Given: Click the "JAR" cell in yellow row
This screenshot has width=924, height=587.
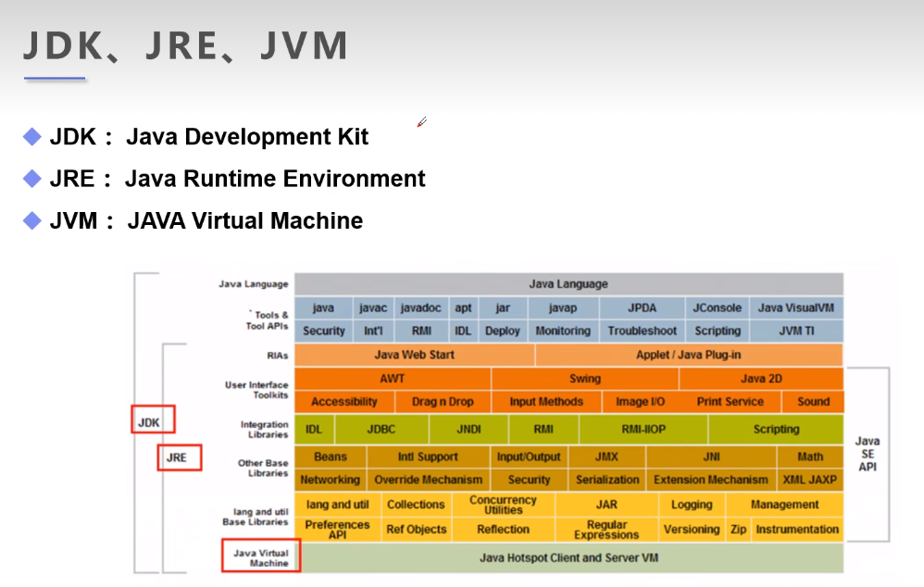Looking at the screenshot, I should (607, 505).
